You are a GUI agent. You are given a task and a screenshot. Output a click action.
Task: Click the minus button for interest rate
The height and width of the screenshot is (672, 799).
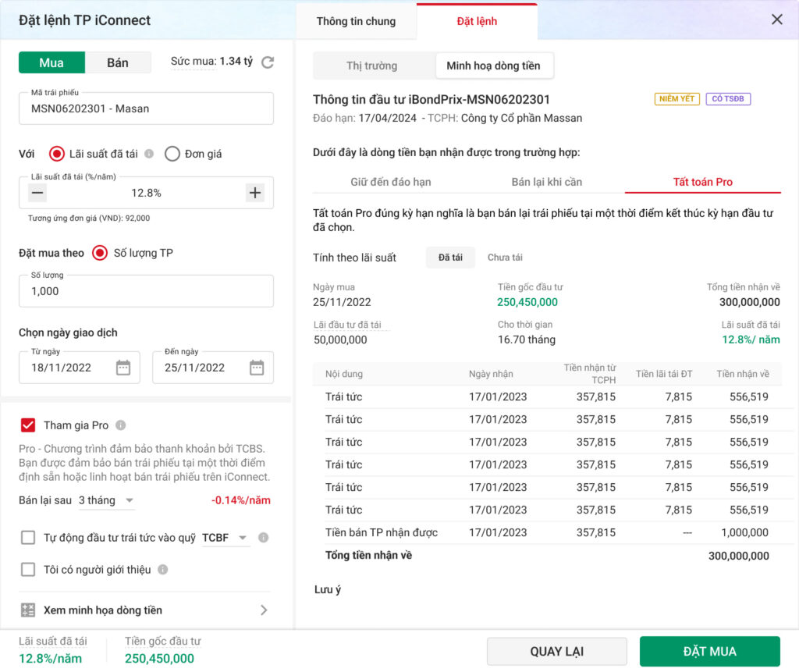tap(37, 193)
